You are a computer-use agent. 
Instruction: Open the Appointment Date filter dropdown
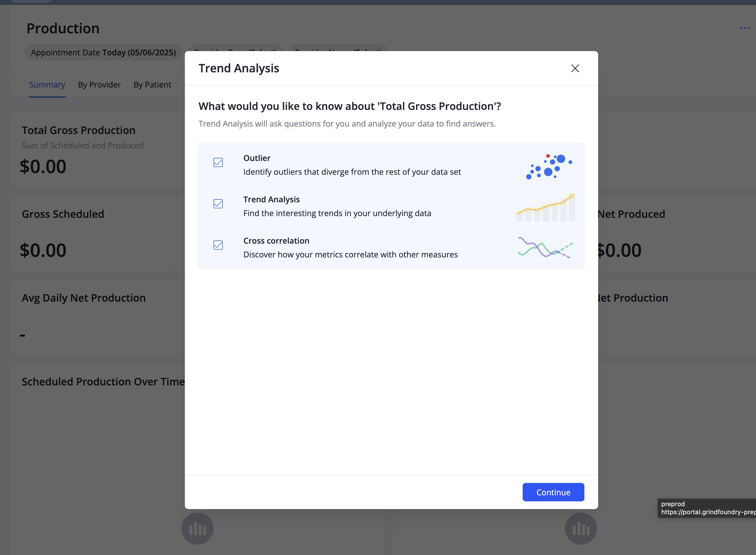point(103,53)
